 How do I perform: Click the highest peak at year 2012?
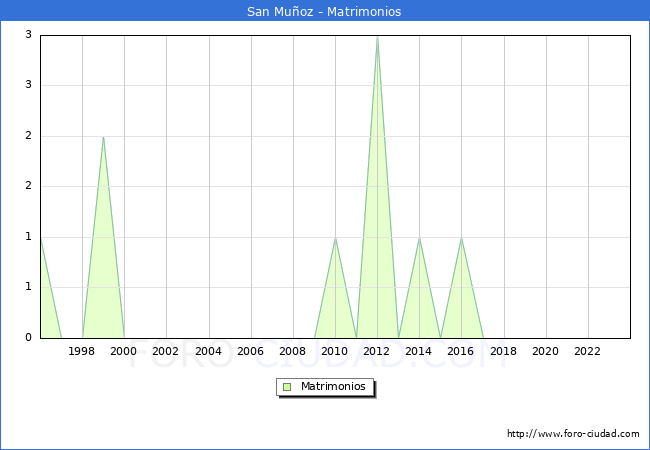pos(377,37)
